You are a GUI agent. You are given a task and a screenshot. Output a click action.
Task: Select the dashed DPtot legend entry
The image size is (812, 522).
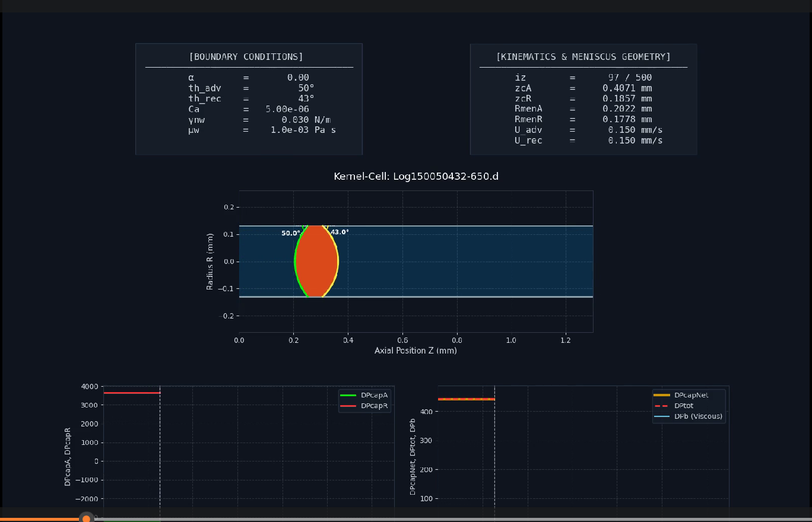[683, 406]
